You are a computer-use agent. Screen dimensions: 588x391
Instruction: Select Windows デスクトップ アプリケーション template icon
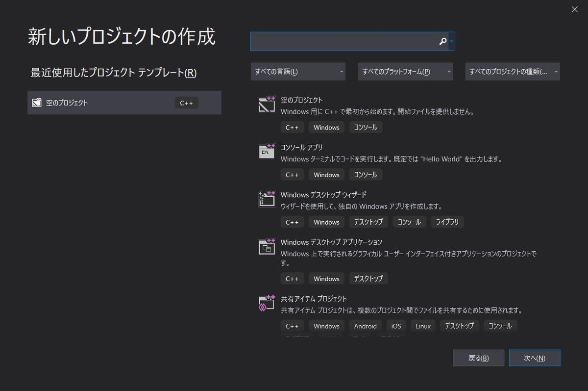tap(267, 246)
